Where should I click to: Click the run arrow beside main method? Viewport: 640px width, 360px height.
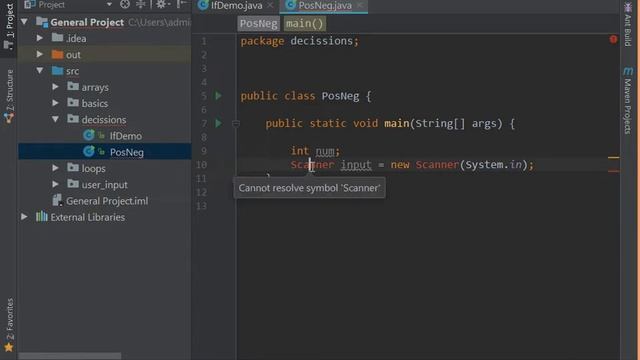(218, 123)
